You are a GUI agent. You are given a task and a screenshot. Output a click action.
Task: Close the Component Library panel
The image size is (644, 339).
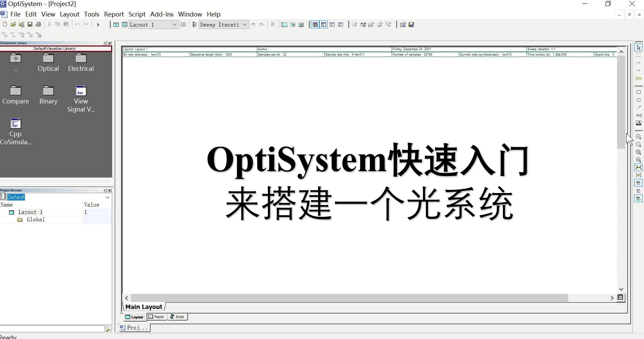coord(110,43)
